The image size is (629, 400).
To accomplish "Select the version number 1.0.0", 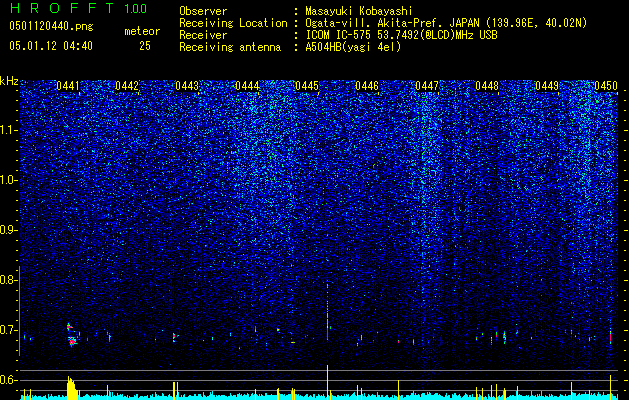I will click(135, 9).
